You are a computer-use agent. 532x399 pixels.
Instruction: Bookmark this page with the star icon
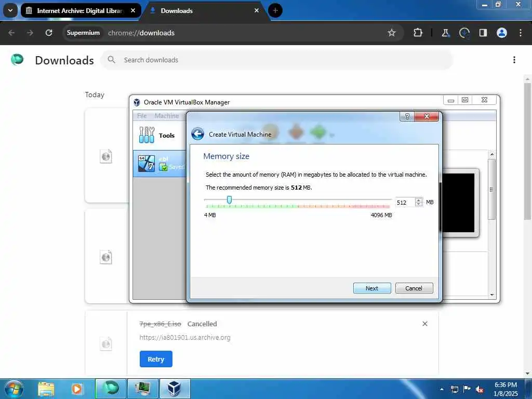pos(392,33)
